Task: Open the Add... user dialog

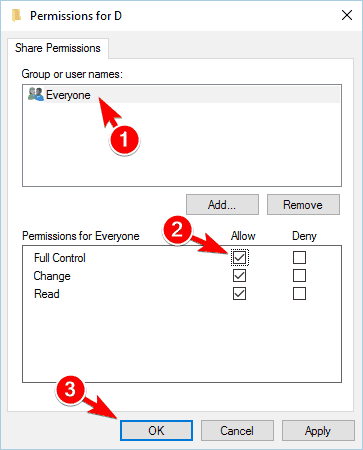Action: tap(222, 204)
